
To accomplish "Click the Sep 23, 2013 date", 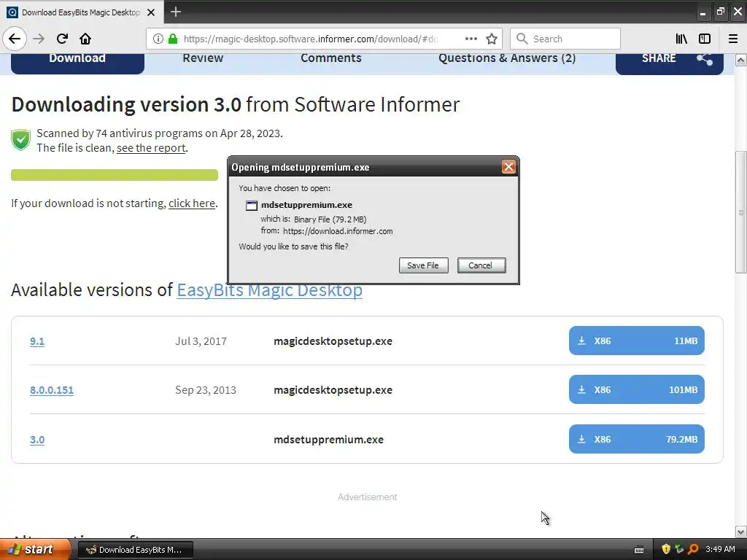I will click(x=206, y=390).
